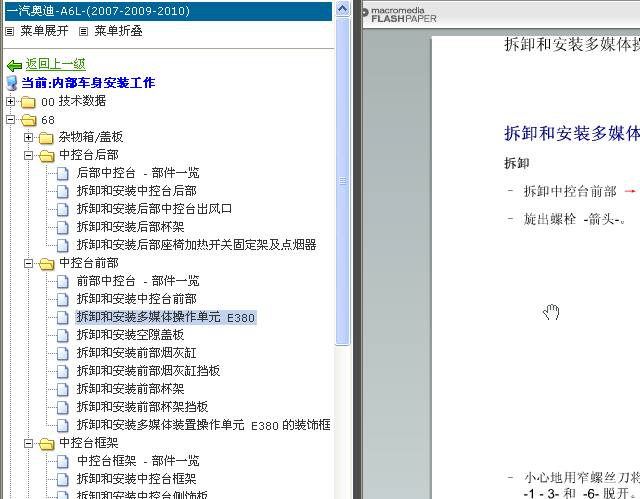Screen dimensions: 640x499
Task: Click the 中控台前部 folder icon
Action: pos(47,264)
